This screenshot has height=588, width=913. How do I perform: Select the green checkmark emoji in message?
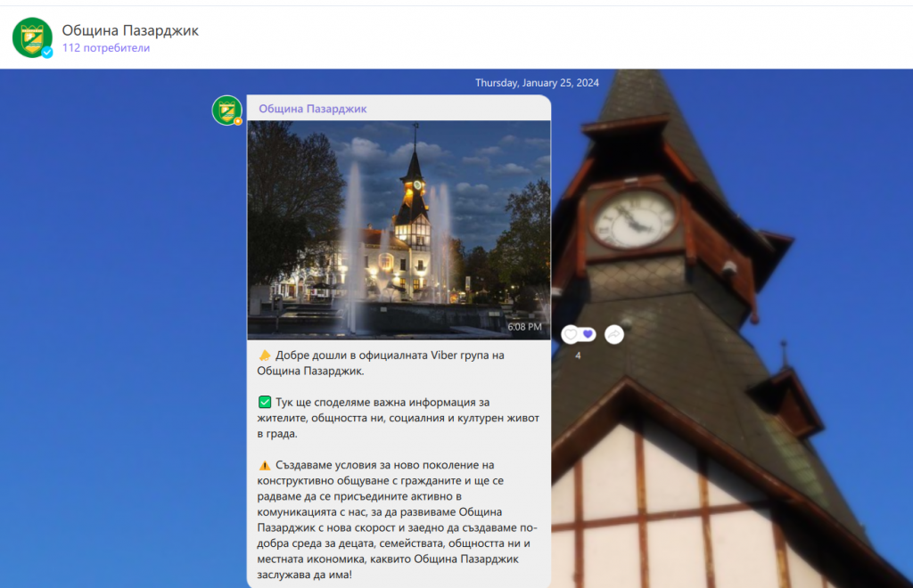coord(265,402)
